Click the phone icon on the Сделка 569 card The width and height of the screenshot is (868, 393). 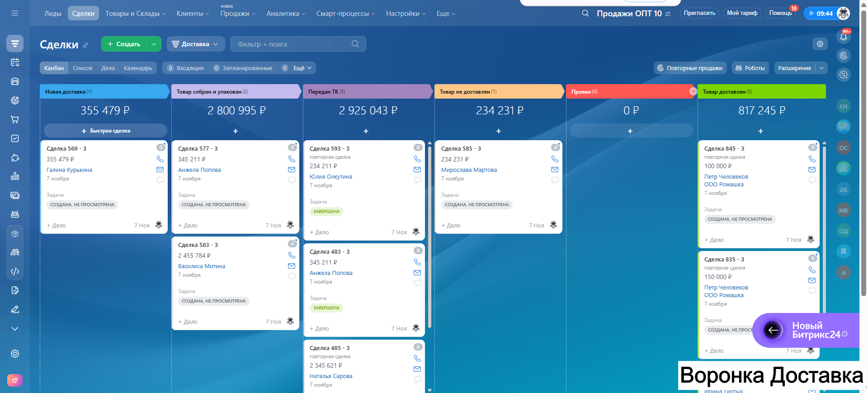pyautogui.click(x=160, y=159)
